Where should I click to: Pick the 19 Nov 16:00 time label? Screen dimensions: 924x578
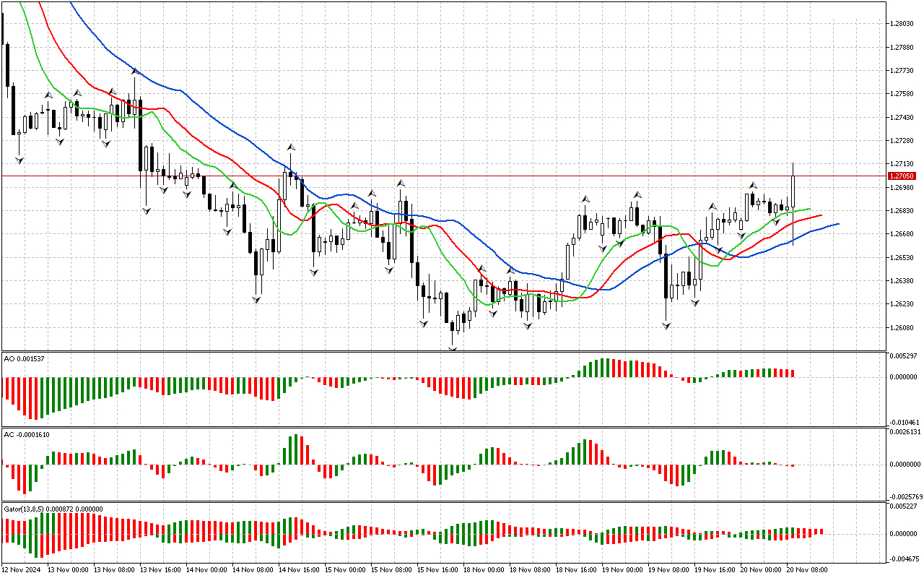[x=715, y=570]
